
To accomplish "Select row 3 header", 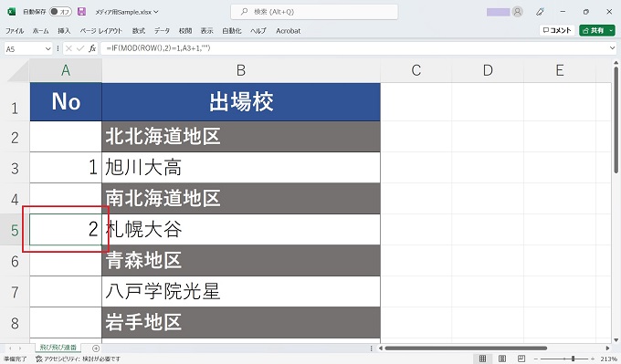I will click(x=15, y=169).
